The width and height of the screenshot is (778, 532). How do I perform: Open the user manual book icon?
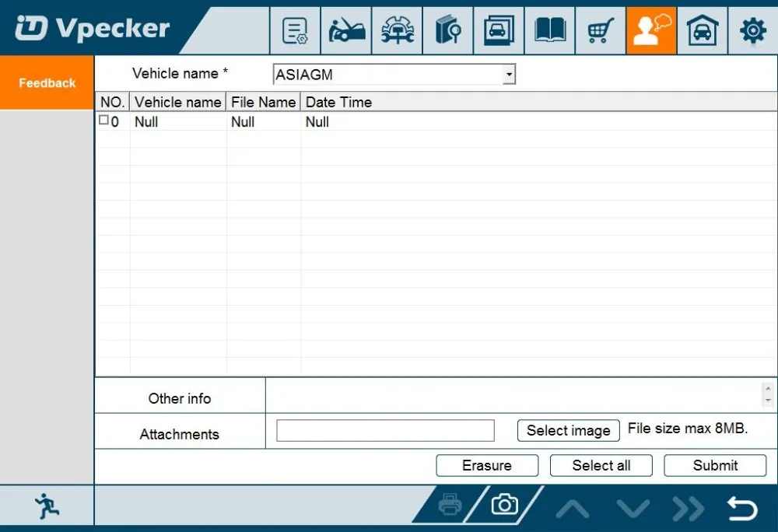tap(550, 31)
